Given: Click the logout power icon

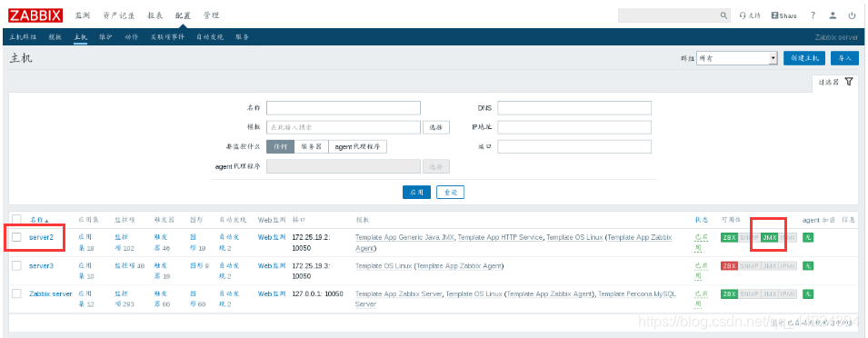Looking at the screenshot, I should click(852, 15).
